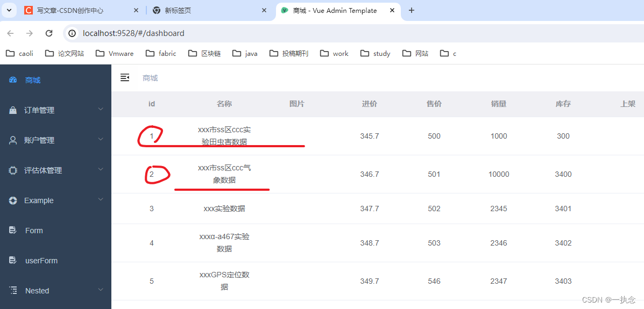644x309 pixels.
Task: Click the 345.7 purchase price cell
Action: point(369,136)
